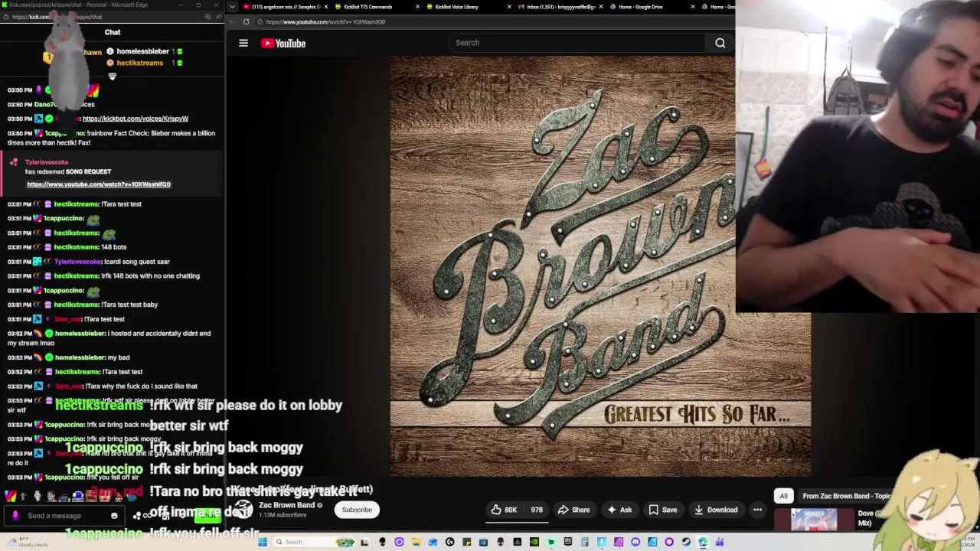Click hectikstreams in top gifters
Screen dimensions: 980x551
(139, 63)
